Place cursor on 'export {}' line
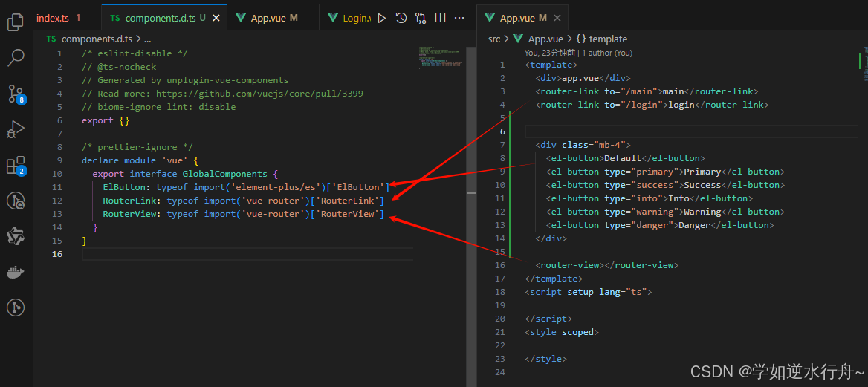Screen dimensions: 868x387 tap(106, 120)
